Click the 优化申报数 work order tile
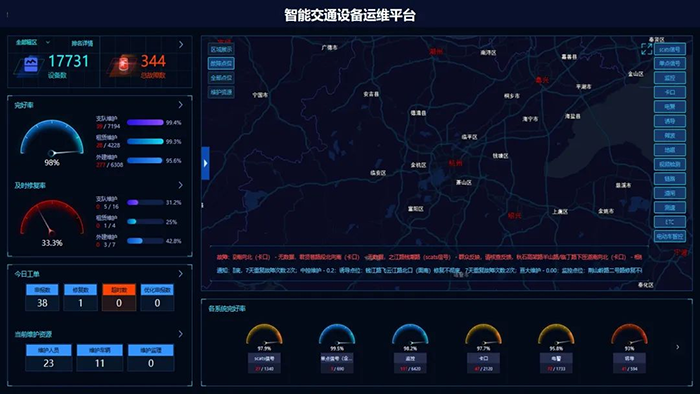Image resolution: width=700 pixels, height=394 pixels. click(157, 297)
